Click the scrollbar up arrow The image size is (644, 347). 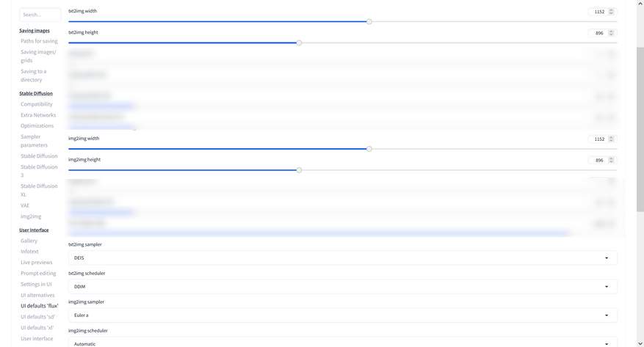click(x=640, y=4)
